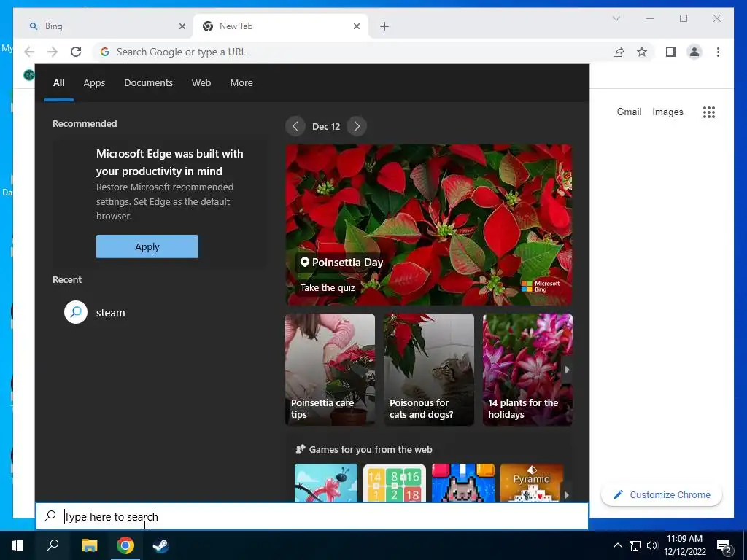Viewport: 747px width, 560px height.
Task: Open Google Images link
Action: click(x=667, y=112)
